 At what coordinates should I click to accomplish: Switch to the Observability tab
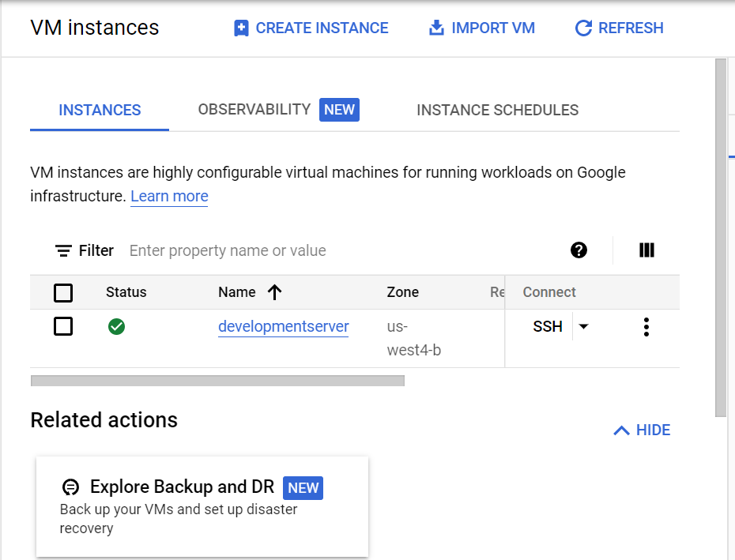click(278, 110)
